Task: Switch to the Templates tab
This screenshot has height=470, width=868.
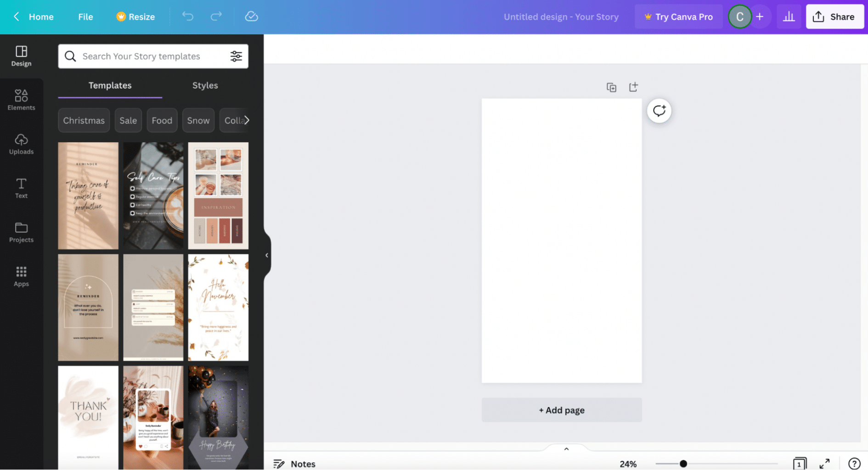Action: tap(110, 85)
